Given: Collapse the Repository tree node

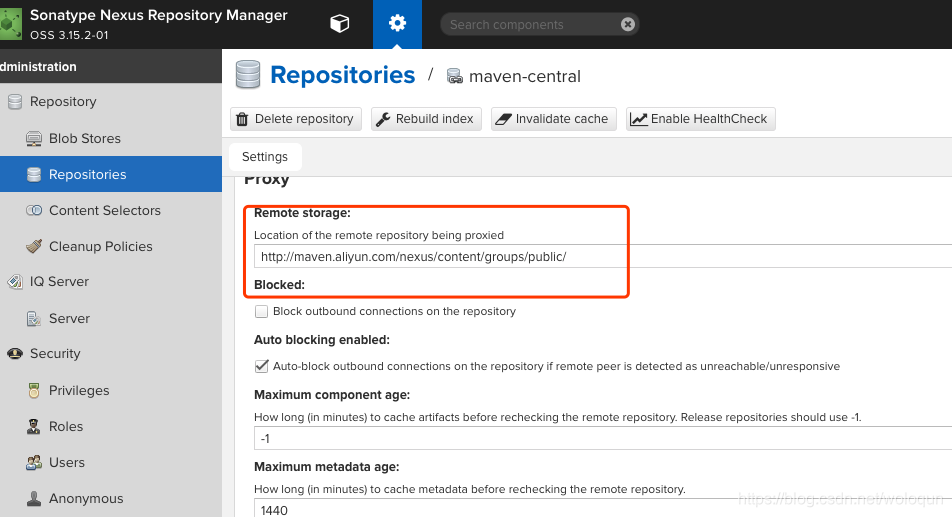Looking at the screenshot, I should pyautogui.click(x=15, y=102).
